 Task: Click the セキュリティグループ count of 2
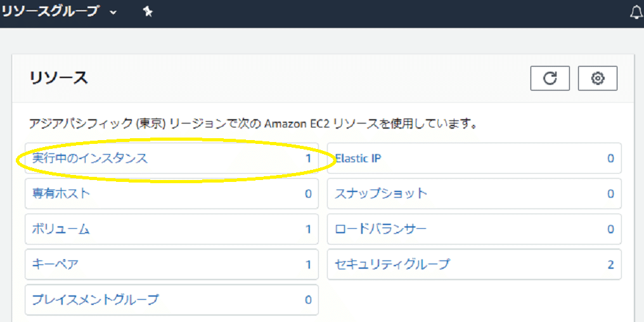pyautogui.click(x=610, y=264)
